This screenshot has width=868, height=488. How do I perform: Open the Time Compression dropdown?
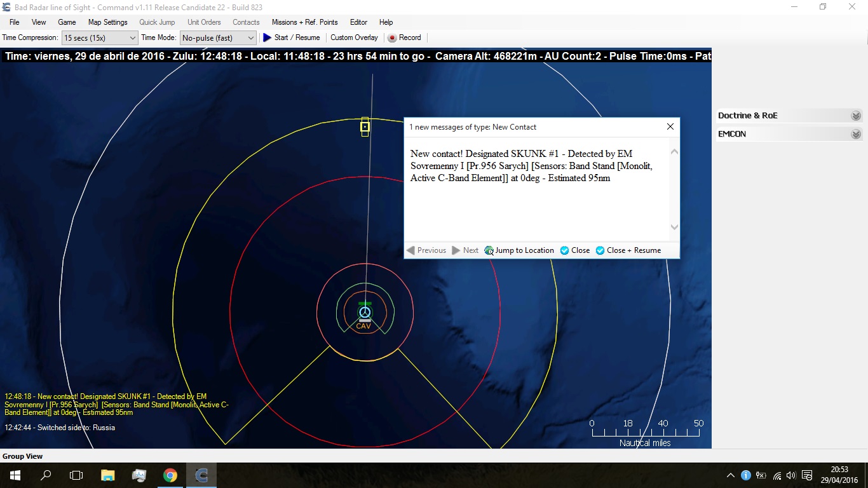coord(100,38)
